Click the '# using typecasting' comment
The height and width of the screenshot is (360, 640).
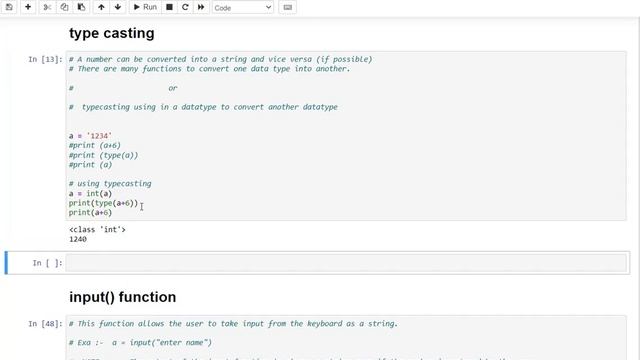tap(110, 184)
